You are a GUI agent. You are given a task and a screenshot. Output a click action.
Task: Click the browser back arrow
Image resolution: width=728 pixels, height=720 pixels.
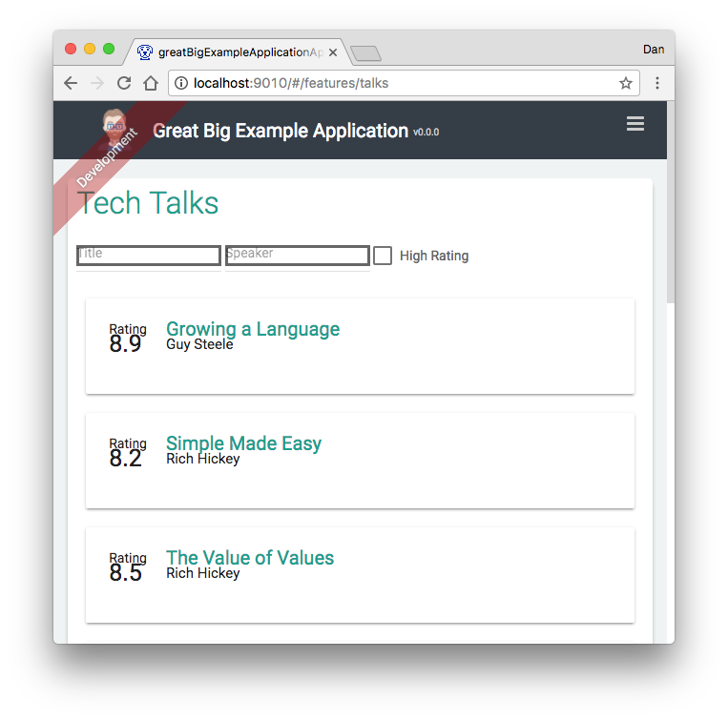(71, 83)
